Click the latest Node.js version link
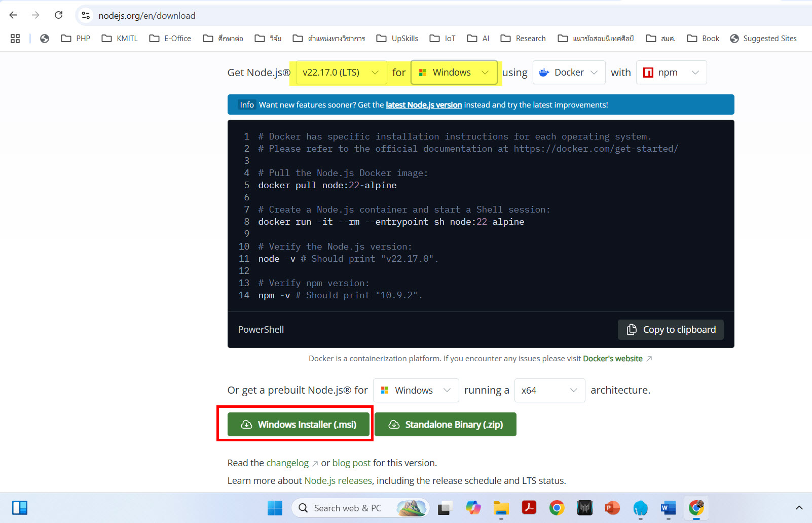 coord(424,104)
